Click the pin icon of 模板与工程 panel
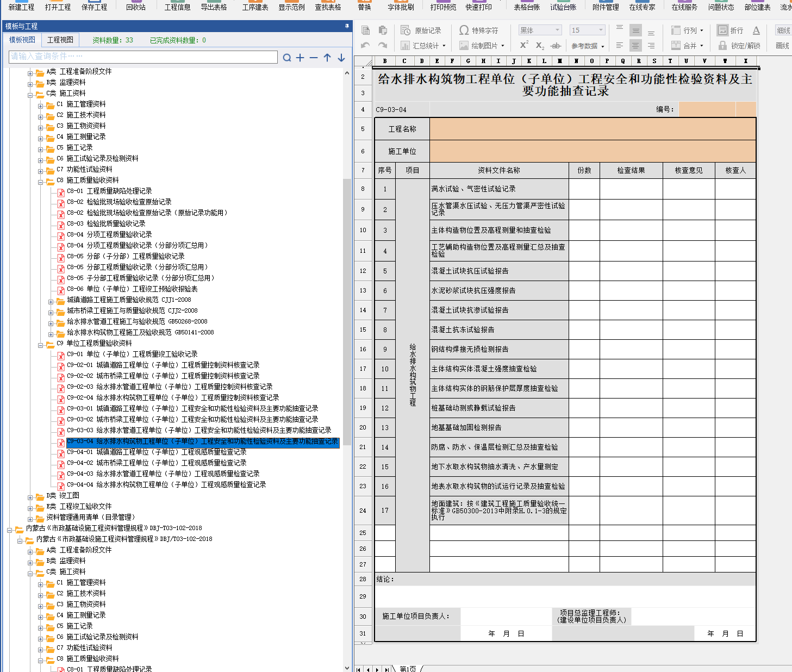This screenshot has width=792, height=672. click(x=347, y=26)
